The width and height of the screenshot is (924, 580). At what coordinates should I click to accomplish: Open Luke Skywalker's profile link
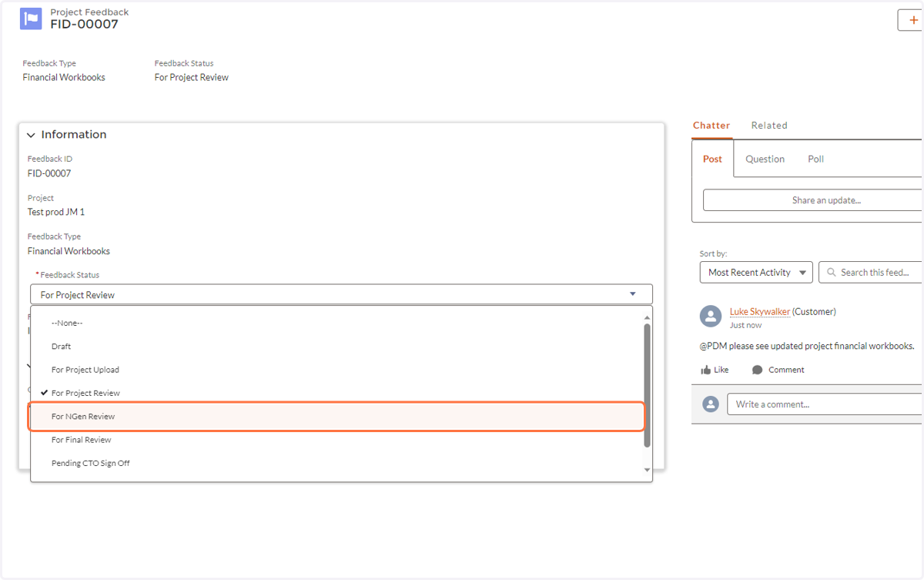[x=760, y=312]
